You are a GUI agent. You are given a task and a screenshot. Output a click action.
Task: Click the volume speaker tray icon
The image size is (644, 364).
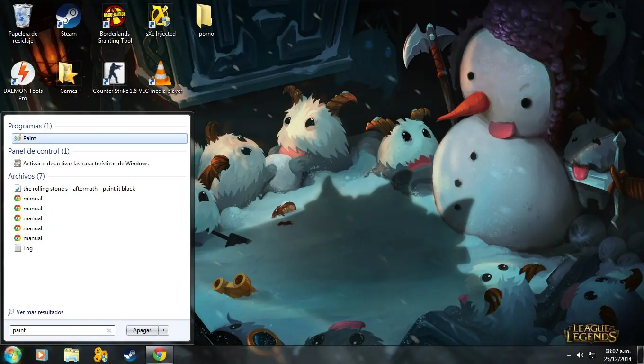point(580,355)
